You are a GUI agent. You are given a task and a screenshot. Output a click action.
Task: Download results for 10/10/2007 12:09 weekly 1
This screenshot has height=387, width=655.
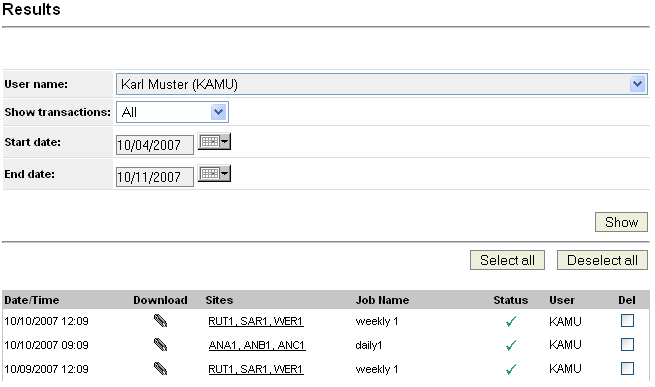(x=160, y=321)
